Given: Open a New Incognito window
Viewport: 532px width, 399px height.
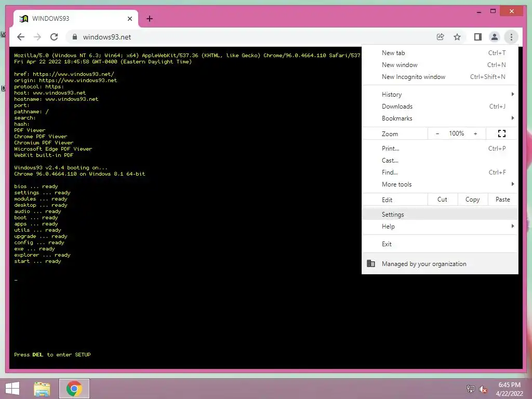Looking at the screenshot, I should [440, 77].
